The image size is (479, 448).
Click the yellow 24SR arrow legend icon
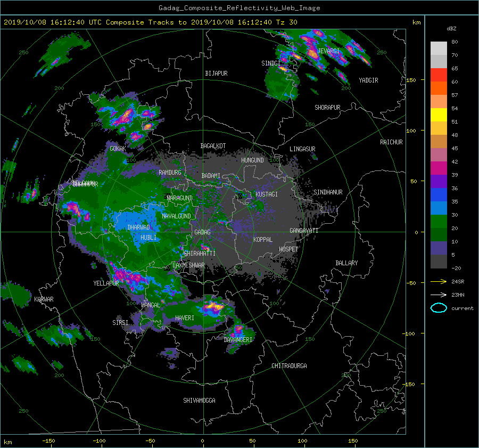tap(439, 281)
